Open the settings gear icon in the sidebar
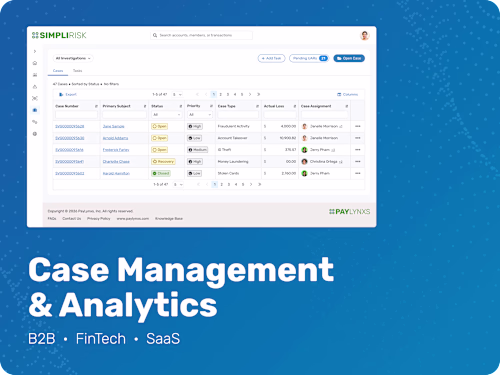500x375 pixels. (35, 134)
